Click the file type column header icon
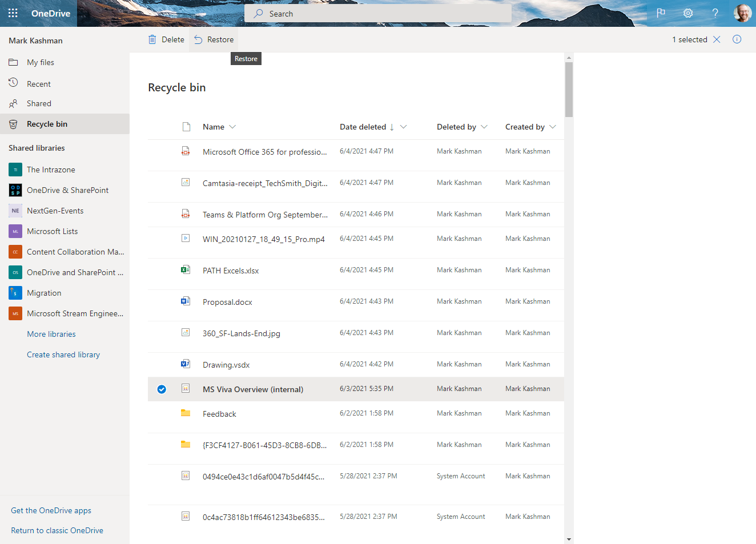The height and width of the screenshot is (544, 756). coord(186,127)
